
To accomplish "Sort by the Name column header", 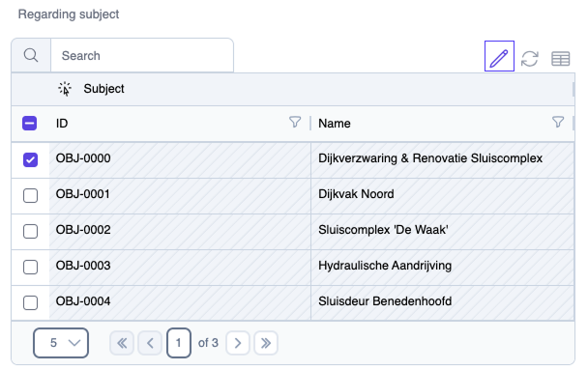I will 334,124.
